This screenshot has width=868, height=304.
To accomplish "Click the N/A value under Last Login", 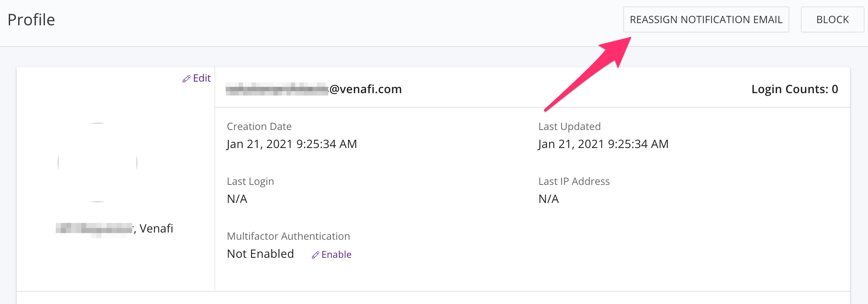I will click(x=237, y=199).
